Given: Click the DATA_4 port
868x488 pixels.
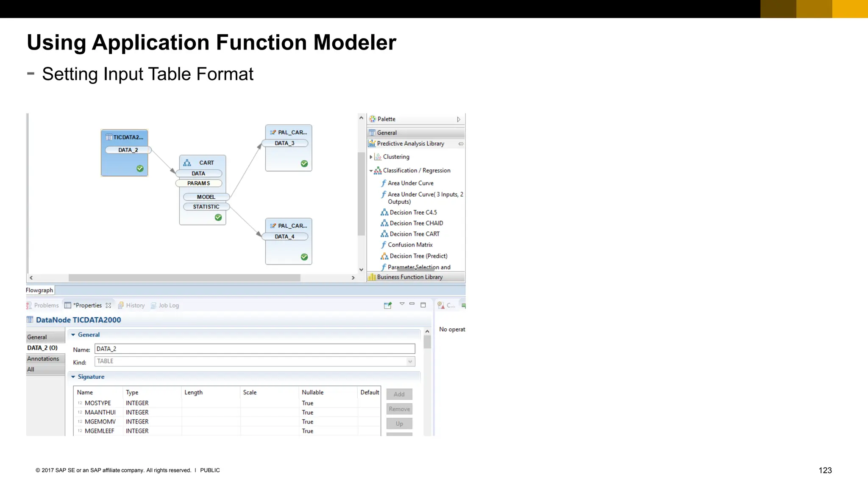Looking at the screenshot, I should click(284, 237).
